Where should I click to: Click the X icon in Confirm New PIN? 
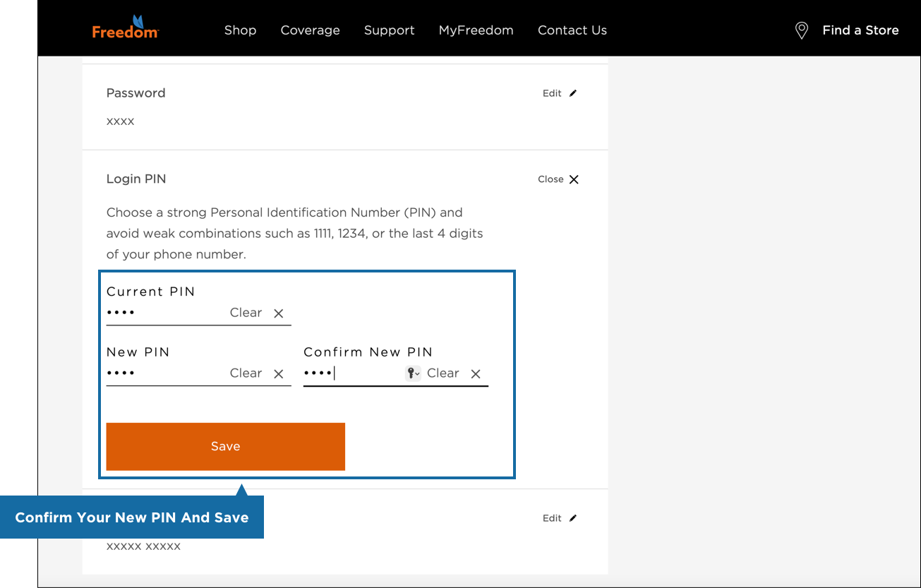pyautogui.click(x=476, y=374)
